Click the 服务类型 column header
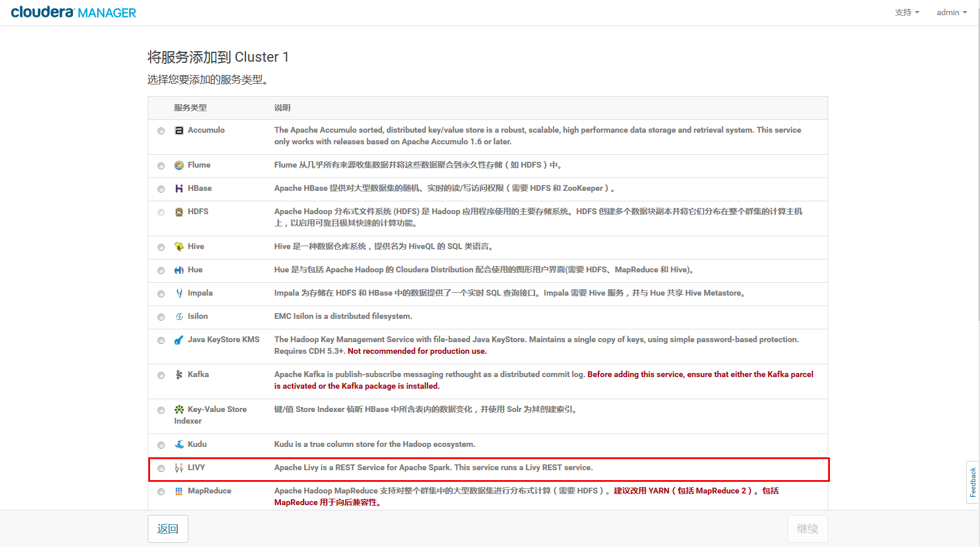This screenshot has width=980, height=547. pos(190,108)
